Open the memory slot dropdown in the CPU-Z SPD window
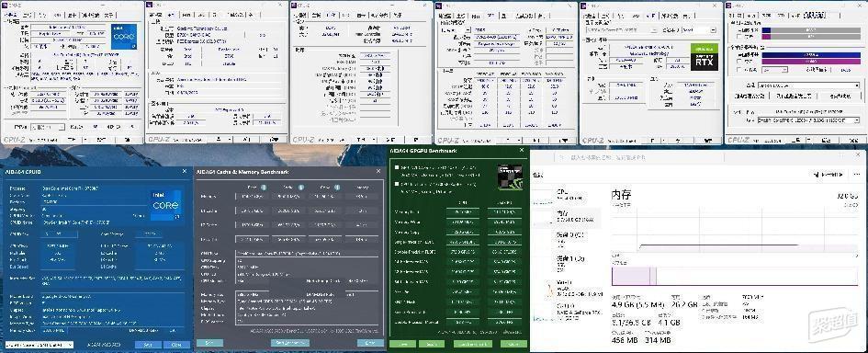Image resolution: width=868 pixels, height=353 pixels. [457, 29]
